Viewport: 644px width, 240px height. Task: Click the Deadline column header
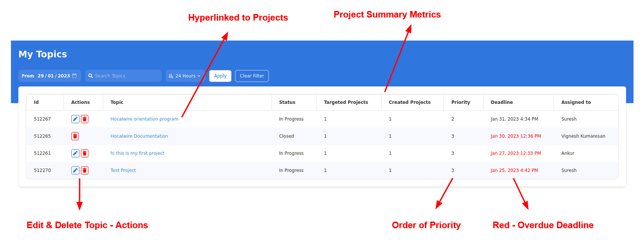501,102
